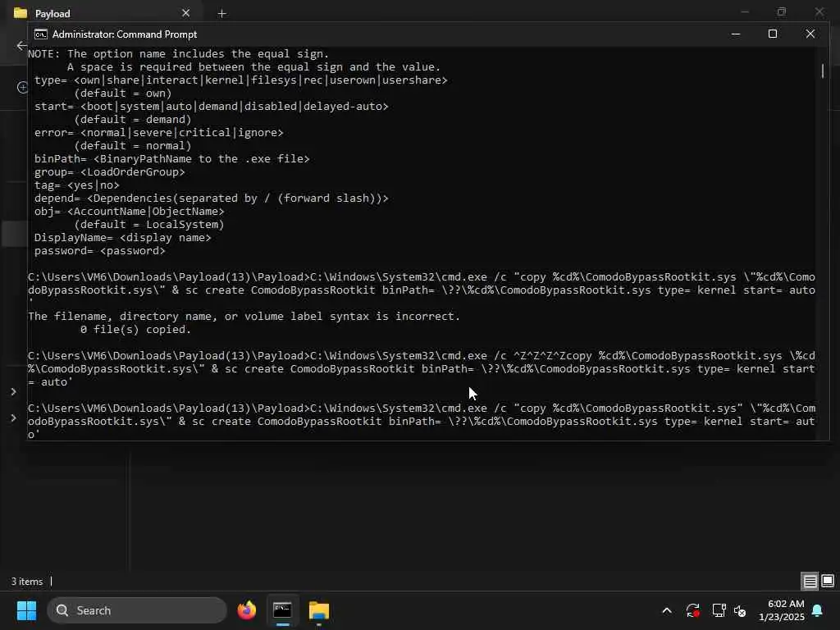Minimize the Command Prompt window
The image size is (840, 630).
point(736,34)
